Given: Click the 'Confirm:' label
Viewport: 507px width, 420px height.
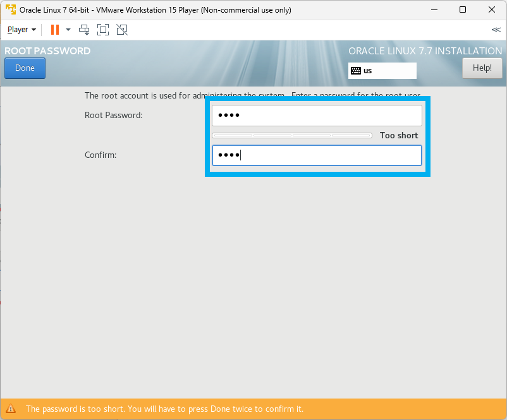Looking at the screenshot, I should (101, 155).
